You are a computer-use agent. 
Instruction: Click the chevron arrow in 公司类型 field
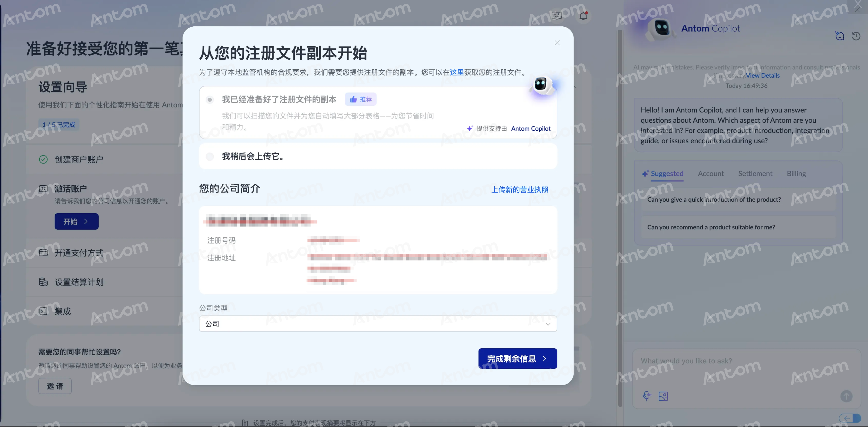pos(548,324)
